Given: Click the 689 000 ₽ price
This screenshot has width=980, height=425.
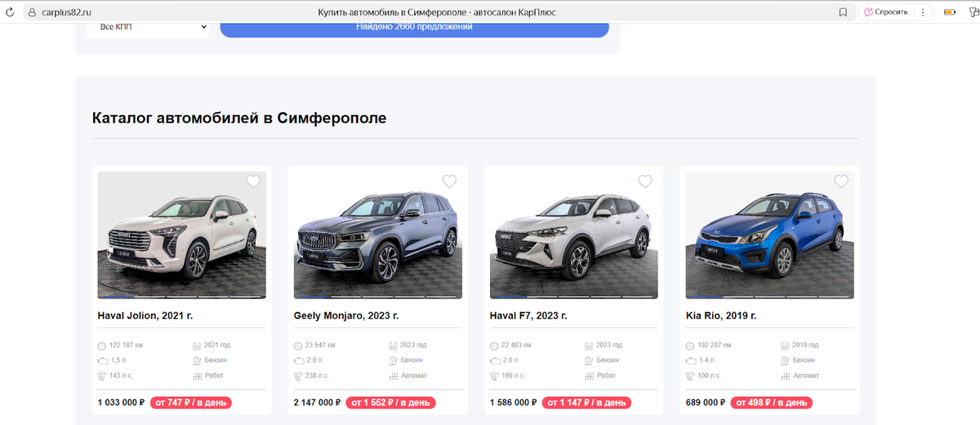Looking at the screenshot, I should (706, 403).
